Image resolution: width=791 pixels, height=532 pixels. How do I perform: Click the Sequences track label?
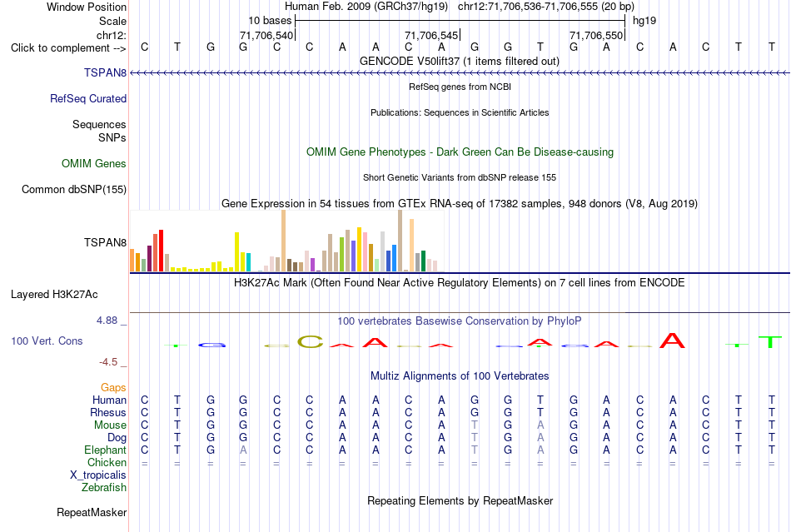coord(99,125)
